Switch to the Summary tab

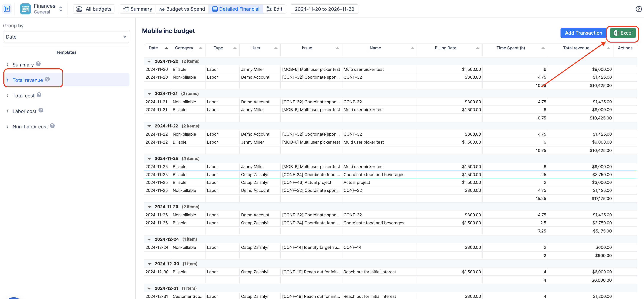pyautogui.click(x=137, y=9)
